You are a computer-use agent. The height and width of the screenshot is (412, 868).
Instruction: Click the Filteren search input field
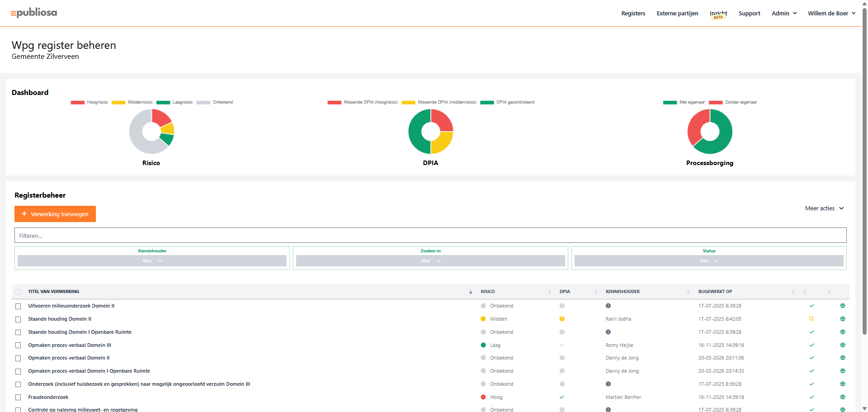430,236
